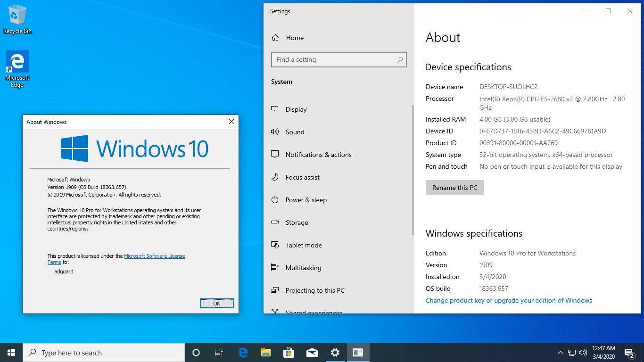The image size is (644, 362).
Task: Click the Projecting to this PC icon
Action: coord(275,290)
